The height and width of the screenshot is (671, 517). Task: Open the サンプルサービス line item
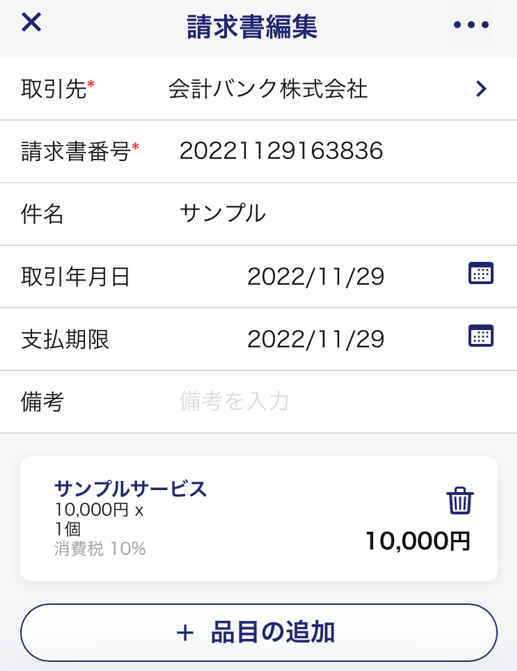pos(259,519)
